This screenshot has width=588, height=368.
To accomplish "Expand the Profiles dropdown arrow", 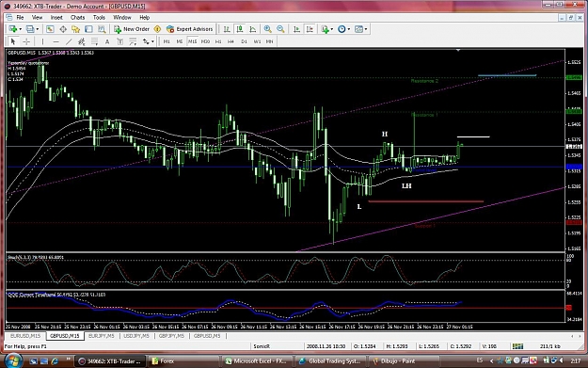I will (x=37, y=29).
